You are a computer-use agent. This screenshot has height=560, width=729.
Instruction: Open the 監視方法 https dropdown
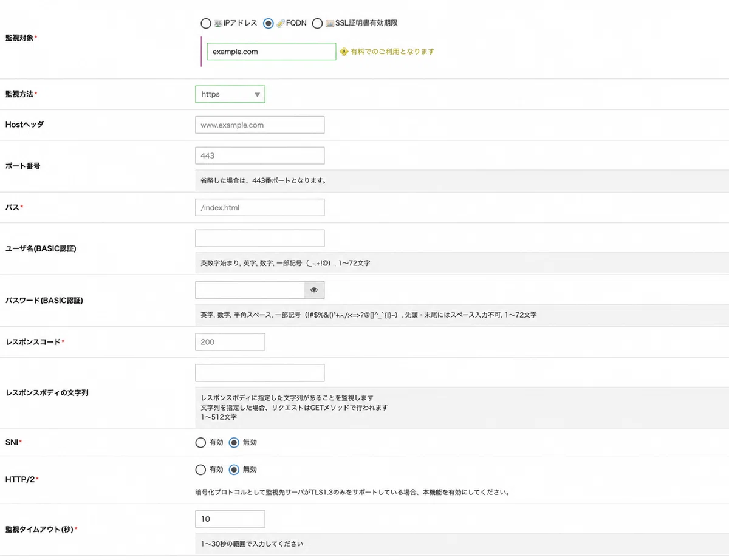230,94
